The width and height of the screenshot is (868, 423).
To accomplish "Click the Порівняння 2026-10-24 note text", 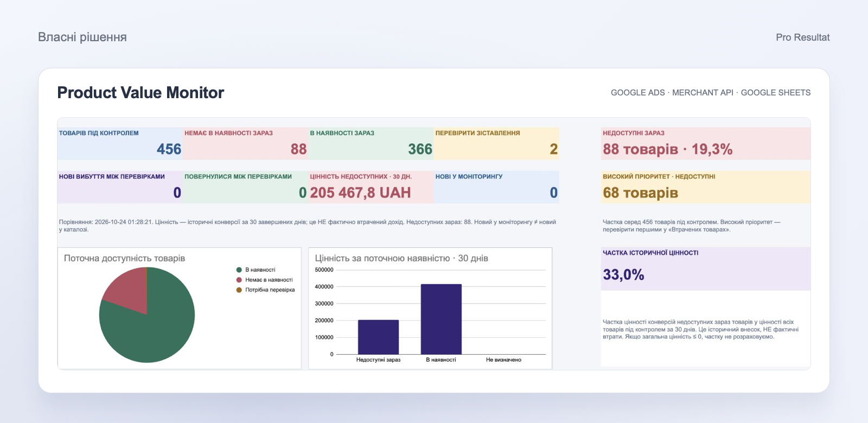I will click(x=307, y=226).
